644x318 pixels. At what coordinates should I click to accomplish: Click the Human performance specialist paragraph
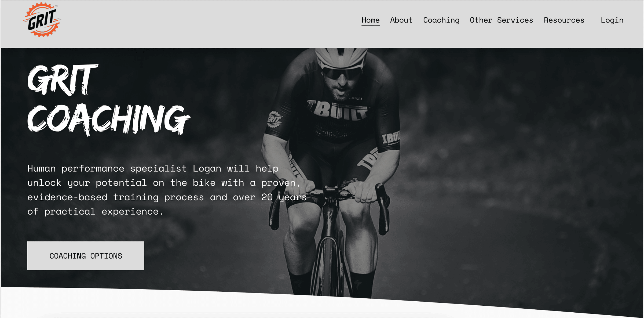click(x=167, y=190)
